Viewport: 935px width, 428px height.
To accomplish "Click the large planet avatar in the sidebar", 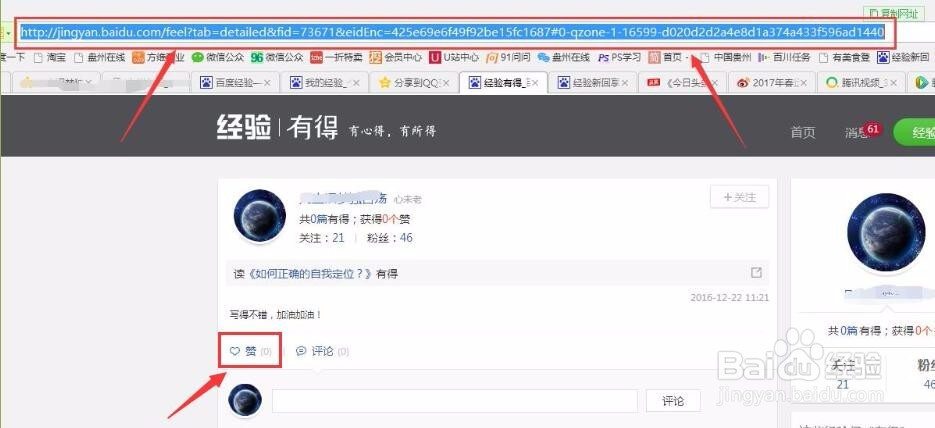I will (886, 232).
